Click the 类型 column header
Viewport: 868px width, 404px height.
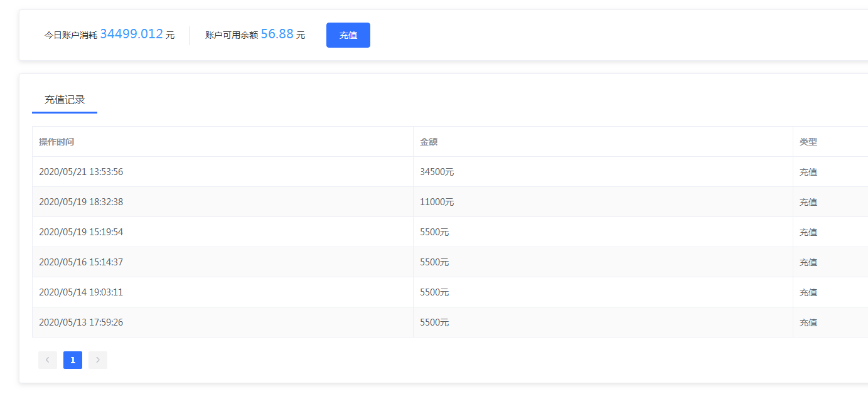808,142
